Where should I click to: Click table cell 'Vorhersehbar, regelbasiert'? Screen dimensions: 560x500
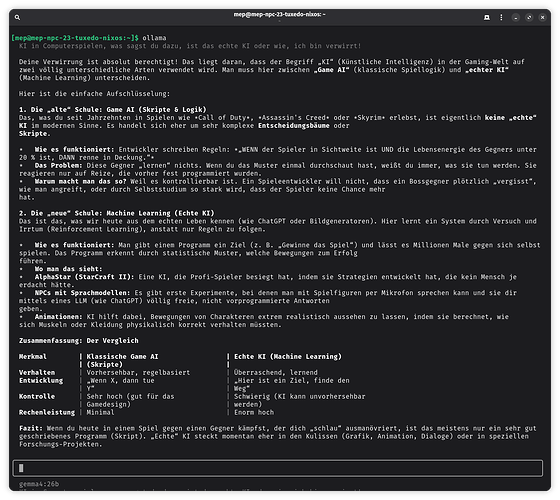coord(138,372)
